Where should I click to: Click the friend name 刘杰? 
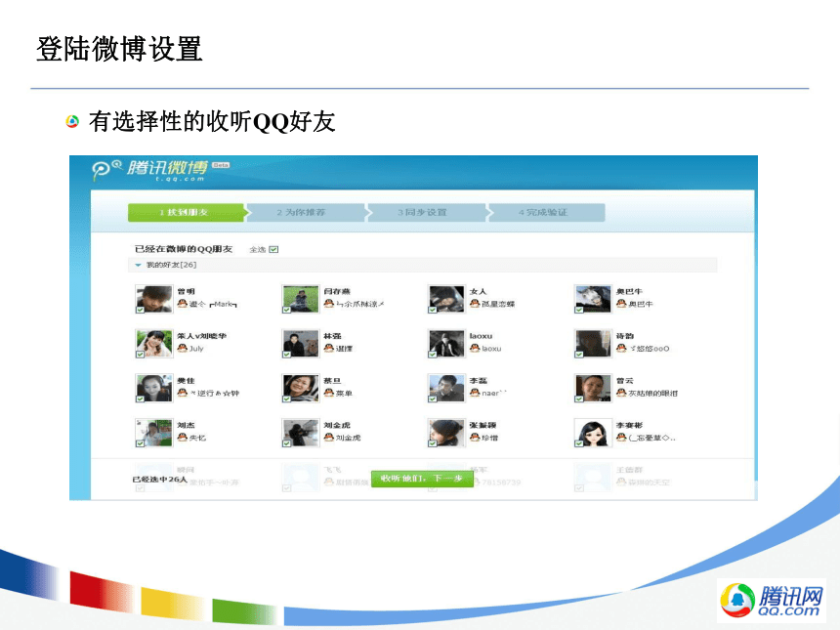[186, 425]
